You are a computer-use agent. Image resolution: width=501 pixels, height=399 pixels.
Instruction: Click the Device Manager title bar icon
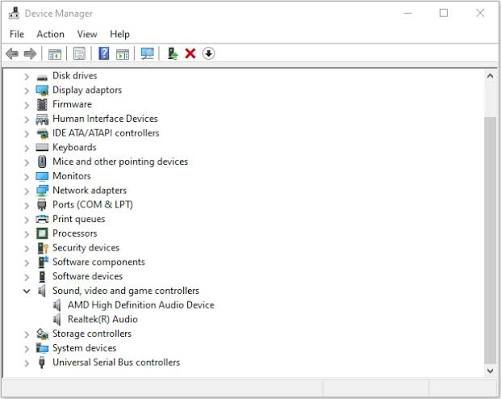pyautogui.click(x=14, y=13)
